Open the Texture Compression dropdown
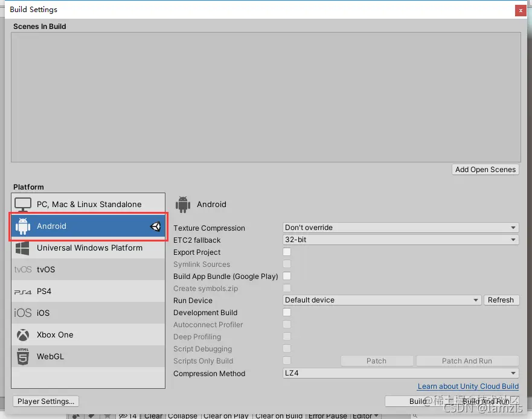Screen dimensions: 532x419 tap(400, 228)
